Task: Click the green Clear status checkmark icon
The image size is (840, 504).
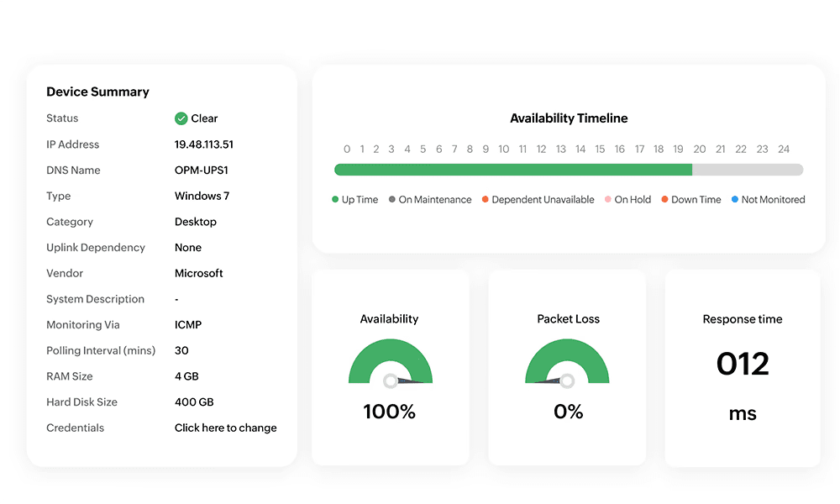Action: tap(181, 118)
